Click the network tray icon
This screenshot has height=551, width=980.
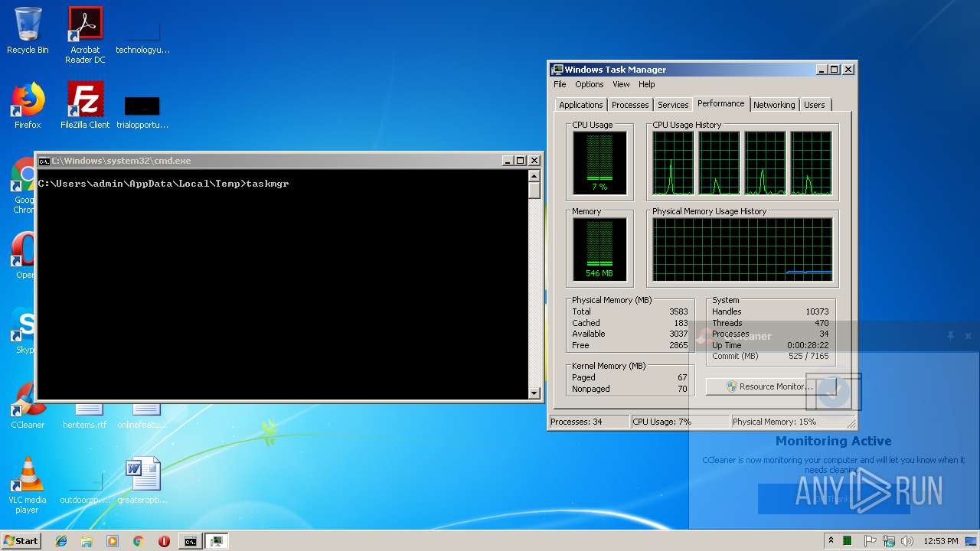tap(888, 541)
